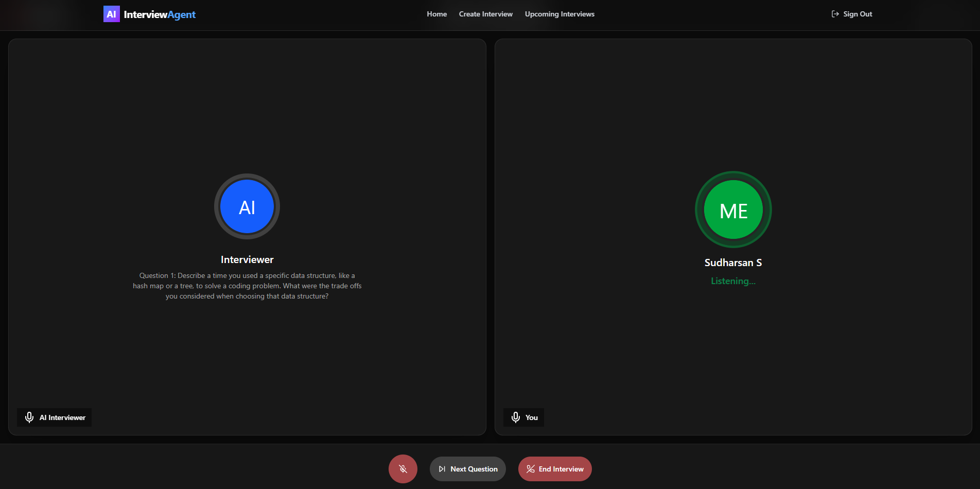Screen dimensions: 980x489
Task: Toggle the red mute microphone button
Action: 403,469
